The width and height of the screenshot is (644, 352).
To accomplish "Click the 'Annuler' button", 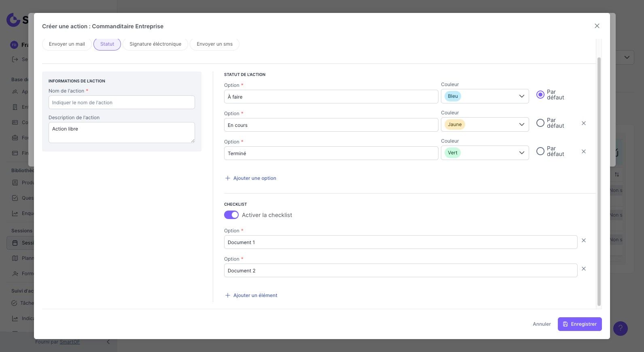I will pyautogui.click(x=542, y=324).
